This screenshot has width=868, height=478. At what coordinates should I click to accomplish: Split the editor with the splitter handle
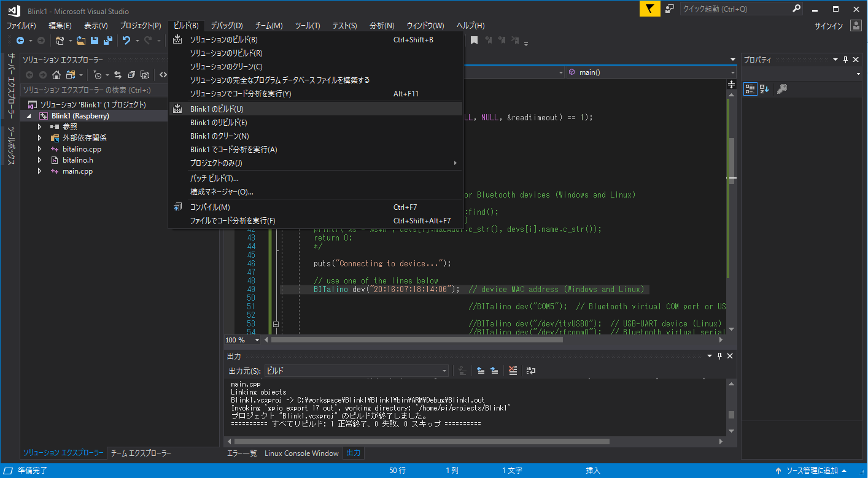(x=731, y=84)
